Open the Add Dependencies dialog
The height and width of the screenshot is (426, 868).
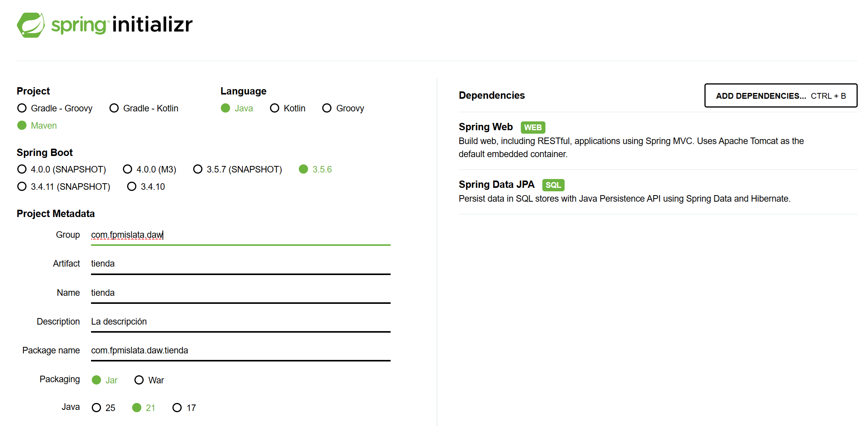tap(780, 96)
